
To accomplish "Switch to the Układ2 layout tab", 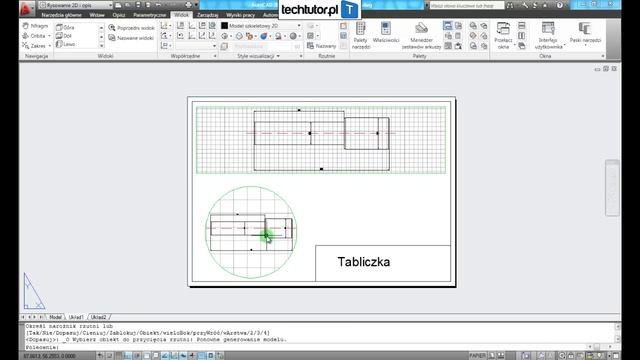I will [x=98, y=317].
